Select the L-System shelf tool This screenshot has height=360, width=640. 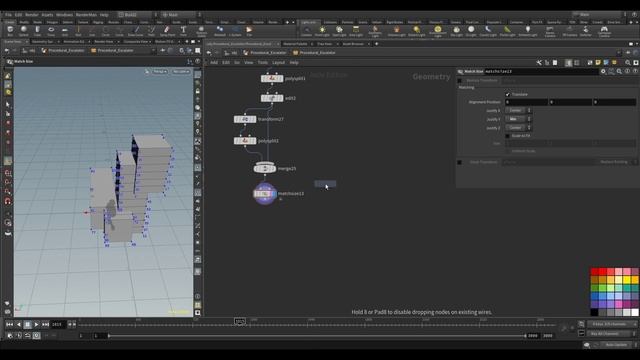point(235,31)
